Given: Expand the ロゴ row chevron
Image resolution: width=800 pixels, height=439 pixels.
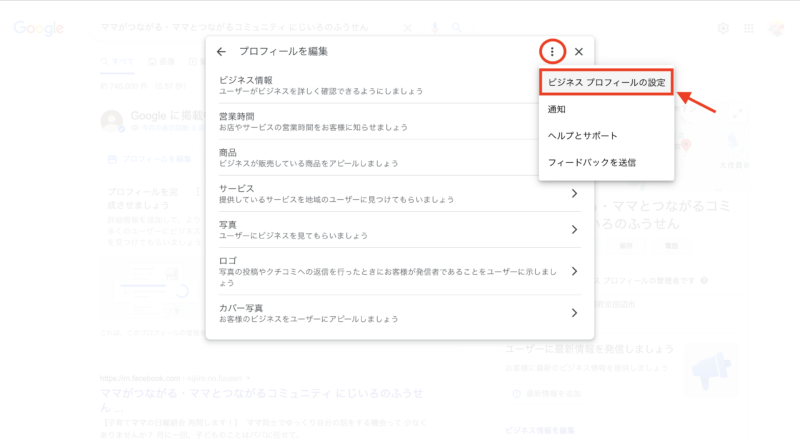Looking at the screenshot, I should point(574,271).
